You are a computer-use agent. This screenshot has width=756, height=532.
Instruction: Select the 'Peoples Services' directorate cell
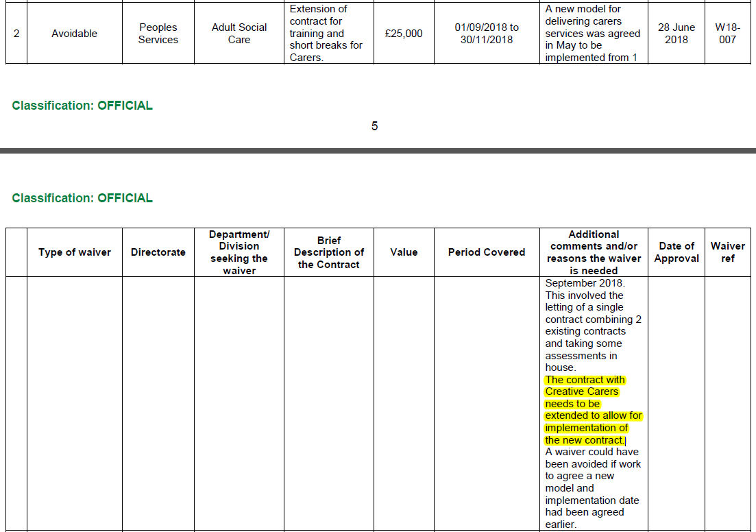158,34
